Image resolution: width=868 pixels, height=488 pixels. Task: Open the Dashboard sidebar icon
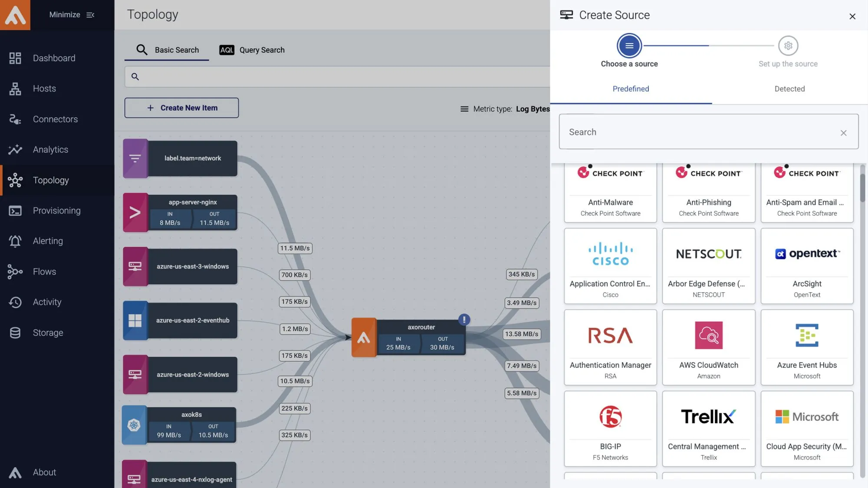pyautogui.click(x=15, y=58)
